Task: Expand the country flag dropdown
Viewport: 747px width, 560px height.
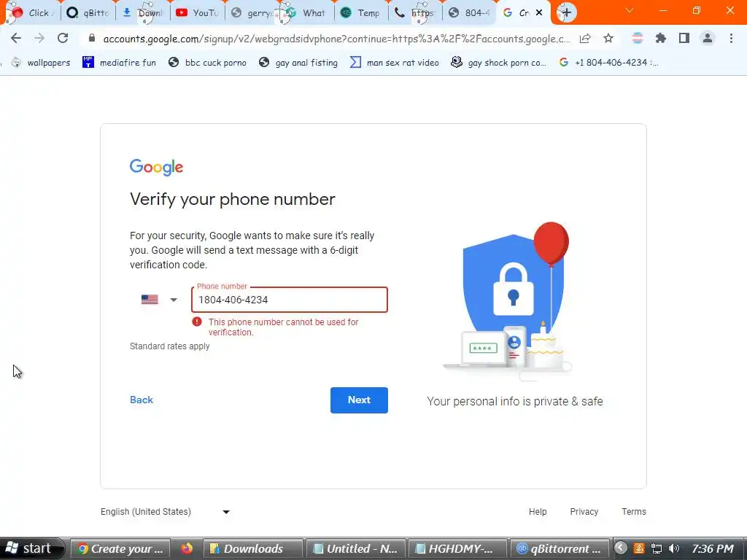Action: pyautogui.click(x=160, y=300)
